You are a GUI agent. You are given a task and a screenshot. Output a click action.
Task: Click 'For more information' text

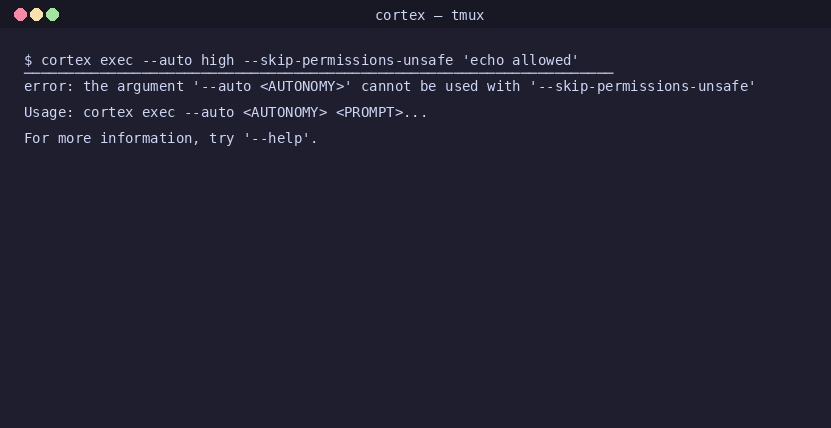pos(108,138)
